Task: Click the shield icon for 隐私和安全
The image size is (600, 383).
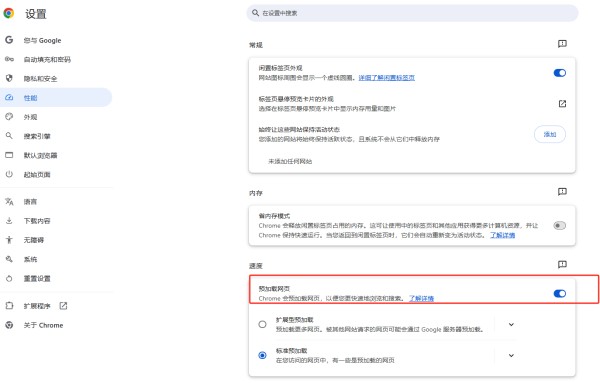Action: pyautogui.click(x=9, y=78)
